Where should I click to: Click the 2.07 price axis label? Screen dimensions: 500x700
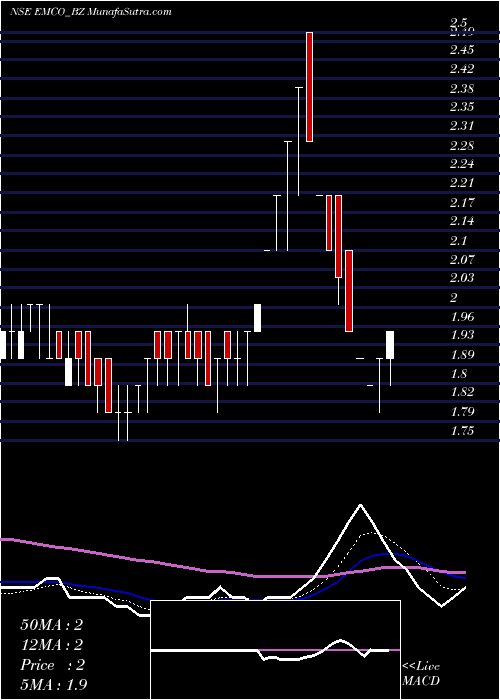click(462, 259)
